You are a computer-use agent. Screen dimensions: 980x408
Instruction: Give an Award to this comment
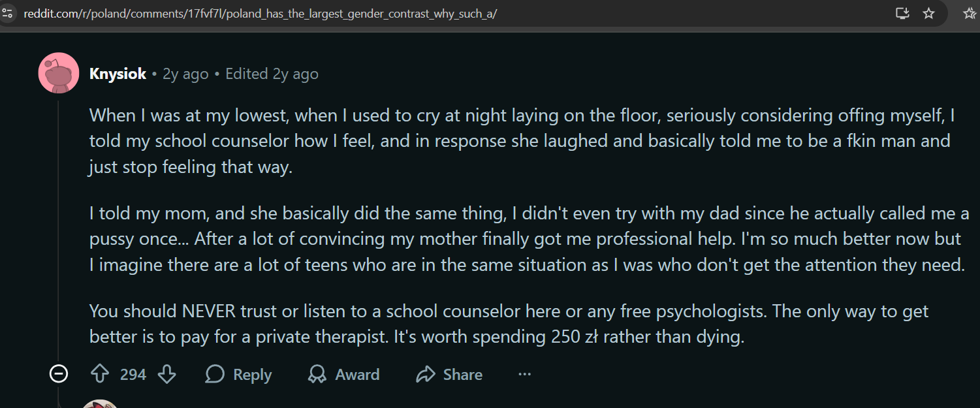[343, 374]
